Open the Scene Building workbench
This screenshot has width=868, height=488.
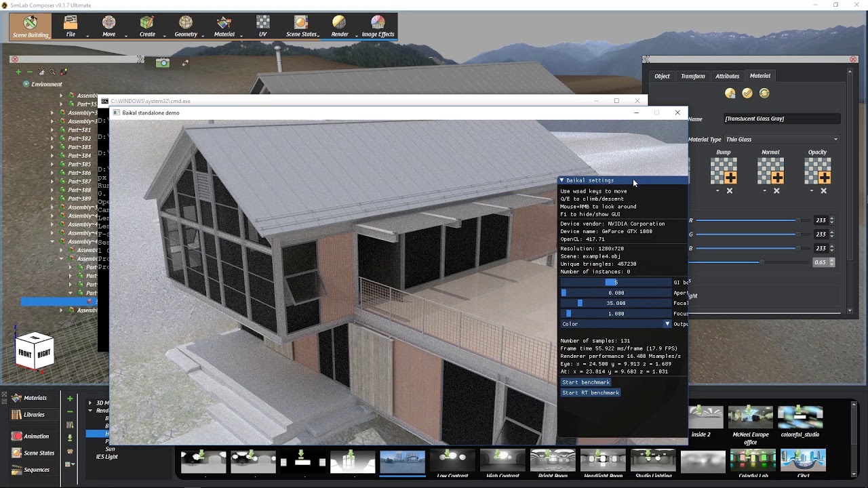coord(31,27)
